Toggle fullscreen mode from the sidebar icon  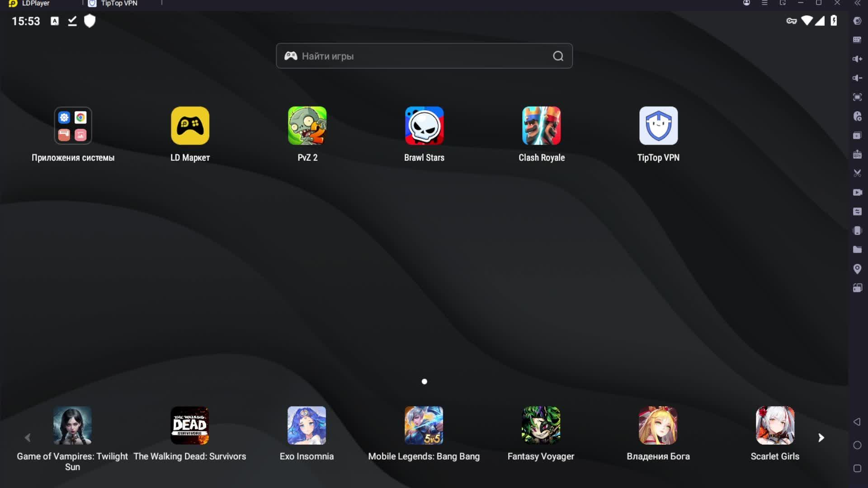857,97
